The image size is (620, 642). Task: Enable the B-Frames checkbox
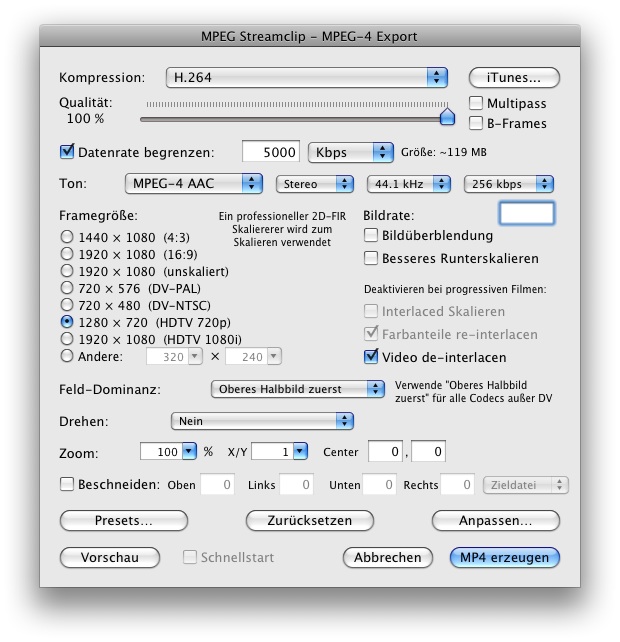tap(476, 123)
